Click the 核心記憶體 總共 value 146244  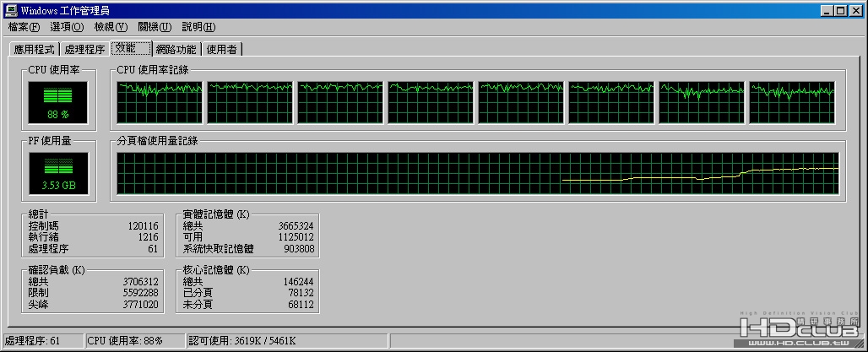pyautogui.click(x=299, y=282)
